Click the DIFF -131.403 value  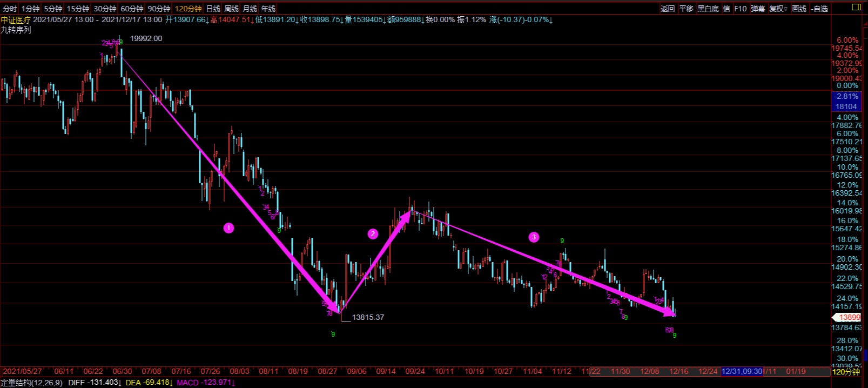coord(95,383)
